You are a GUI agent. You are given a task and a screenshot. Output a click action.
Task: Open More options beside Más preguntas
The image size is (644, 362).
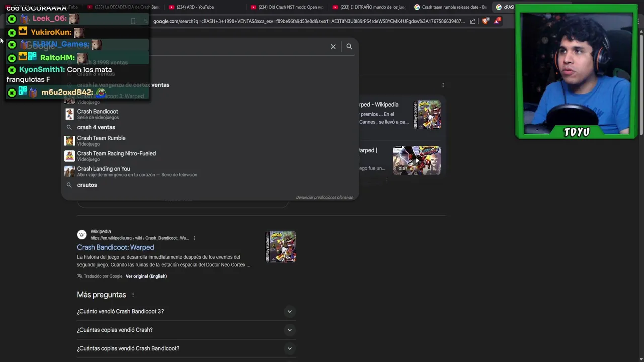(x=133, y=295)
